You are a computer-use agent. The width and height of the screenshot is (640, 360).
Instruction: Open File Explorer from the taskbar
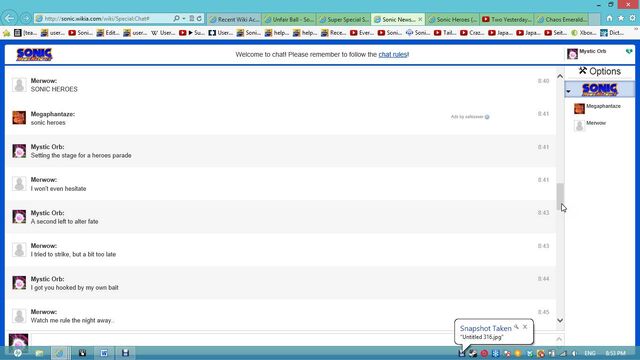pos(39,353)
